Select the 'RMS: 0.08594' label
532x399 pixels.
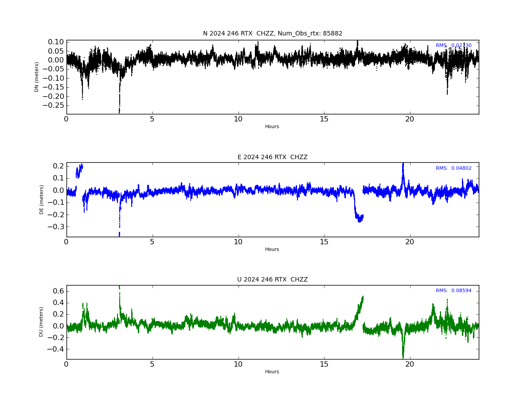pos(454,291)
